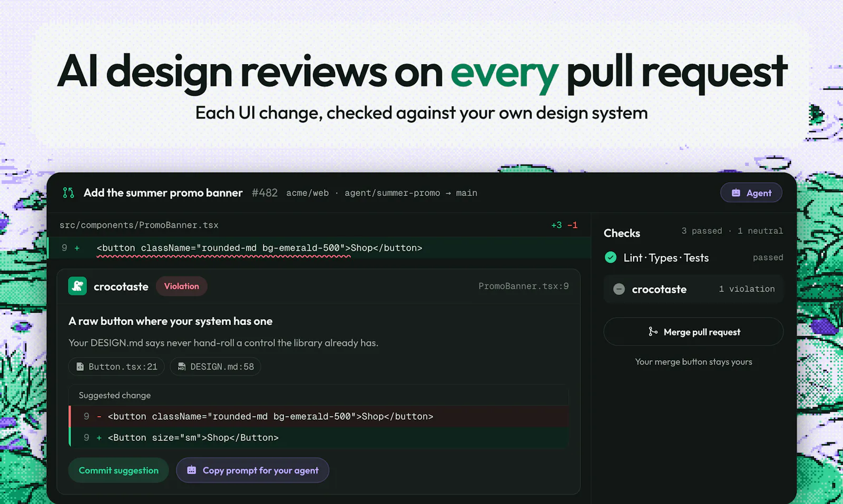Click heading A raw button where your system has one

point(171,321)
